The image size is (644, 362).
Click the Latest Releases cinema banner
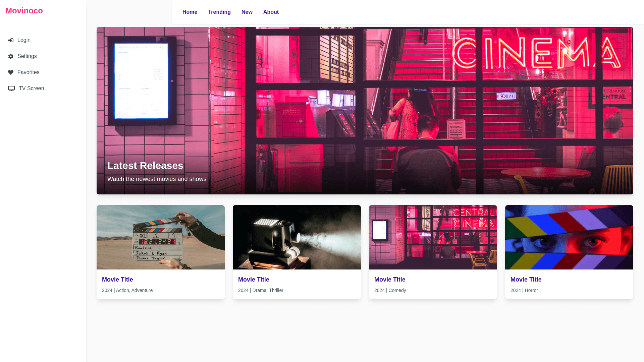coord(365,111)
